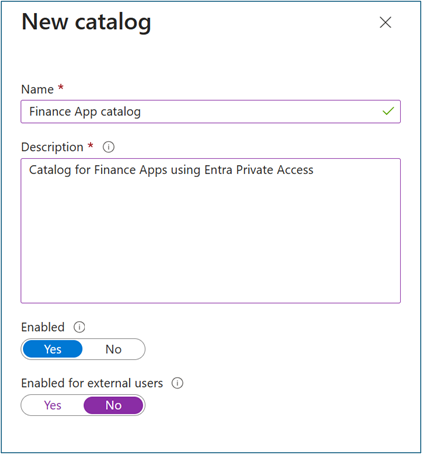This screenshot has height=454, width=422.
Task: Open the Enabled for external users info icon
Action: tap(177, 383)
